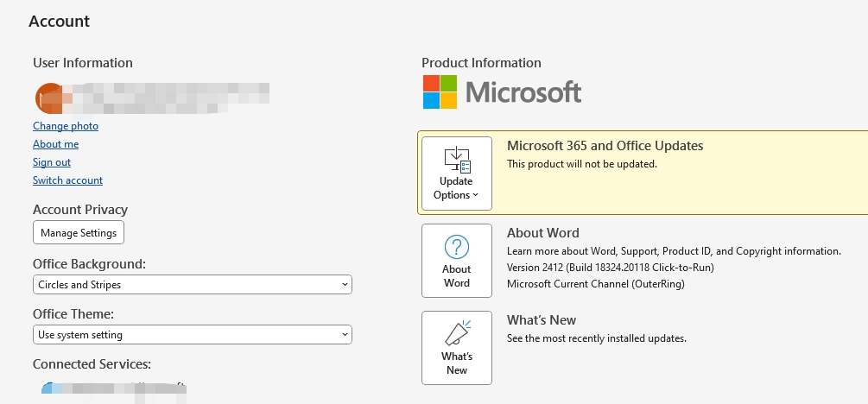Click the "About Word" section heading text
The height and width of the screenshot is (404, 868).
543,233
